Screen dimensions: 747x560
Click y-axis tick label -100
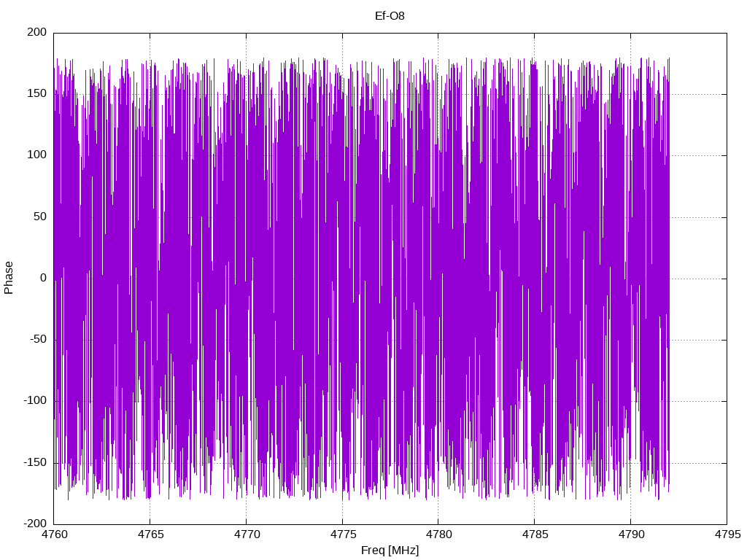pos(35,401)
